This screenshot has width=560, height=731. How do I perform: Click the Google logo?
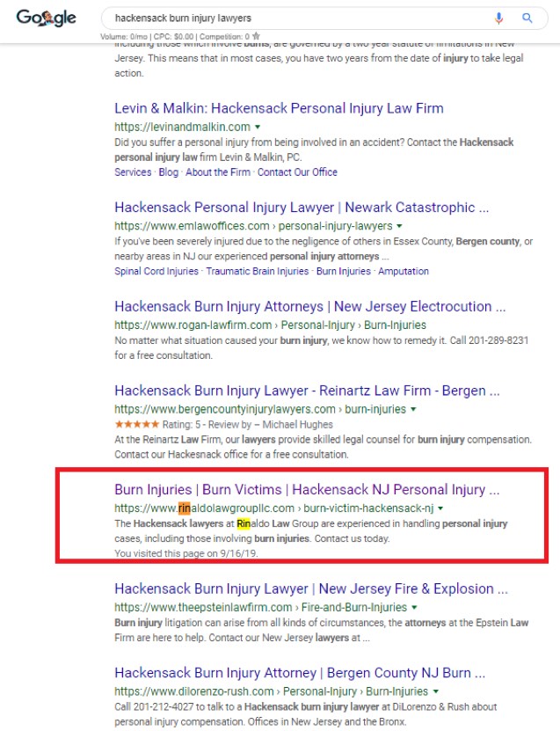click(x=46, y=18)
